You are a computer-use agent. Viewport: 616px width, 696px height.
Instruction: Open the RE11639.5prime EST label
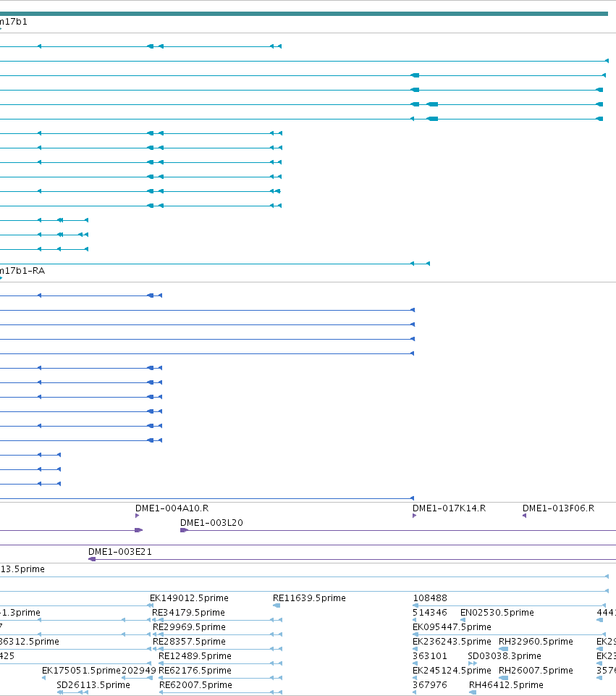[309, 598]
